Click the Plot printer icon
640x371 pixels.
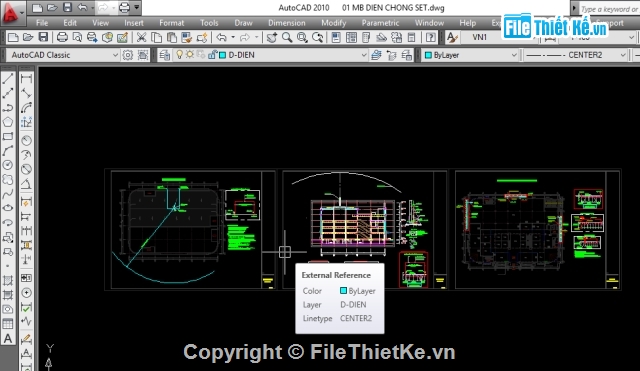point(62,38)
